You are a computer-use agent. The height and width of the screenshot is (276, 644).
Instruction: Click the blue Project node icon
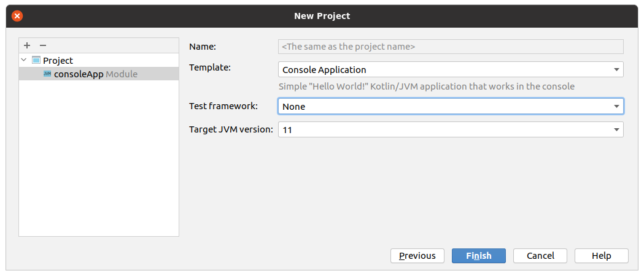[x=36, y=60]
